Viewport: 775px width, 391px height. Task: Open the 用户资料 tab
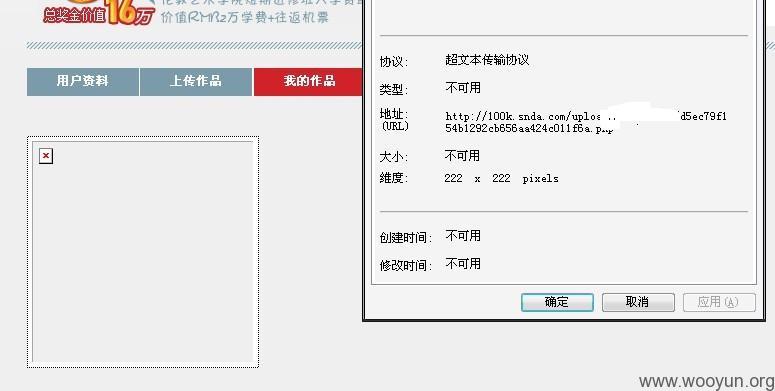tap(83, 82)
